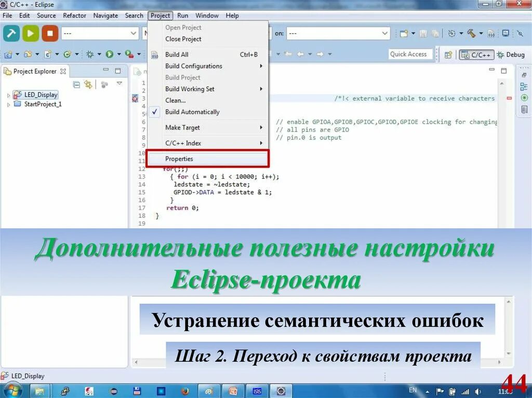Click the New Source Folder icon
This screenshot has width=532, height=398.
[x=28, y=54]
